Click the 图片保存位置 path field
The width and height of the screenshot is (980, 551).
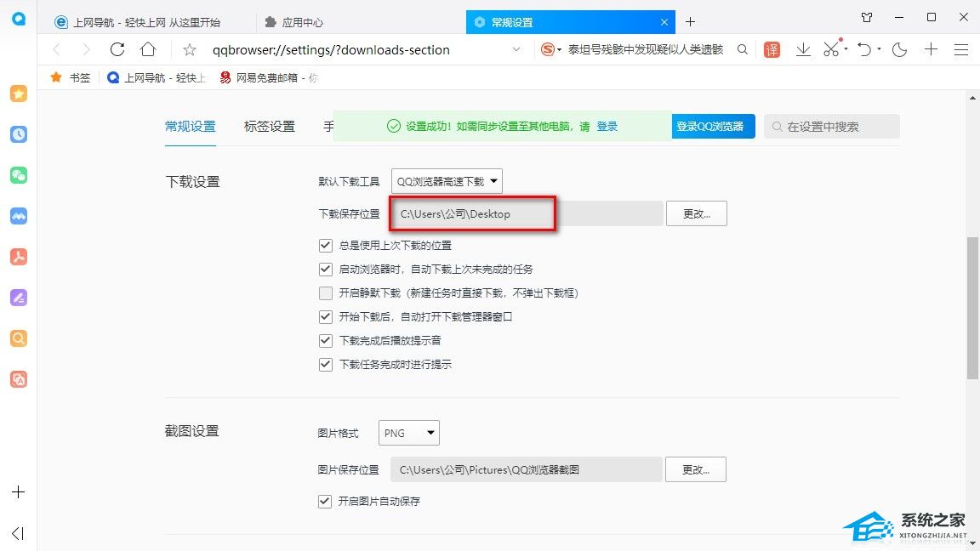pos(527,469)
